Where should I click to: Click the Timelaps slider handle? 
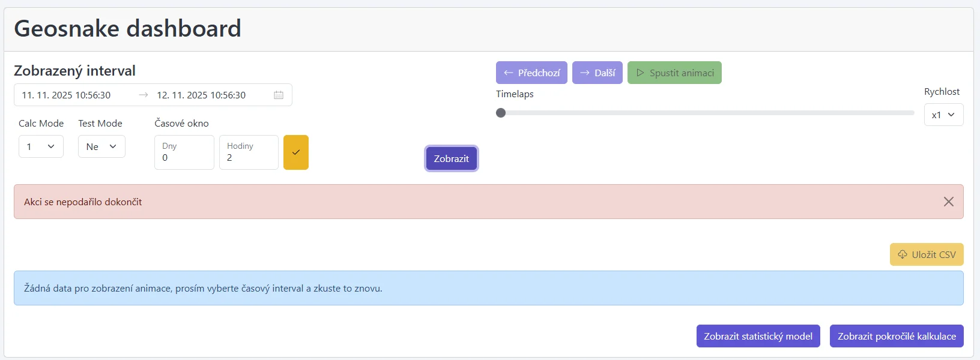[x=501, y=113]
